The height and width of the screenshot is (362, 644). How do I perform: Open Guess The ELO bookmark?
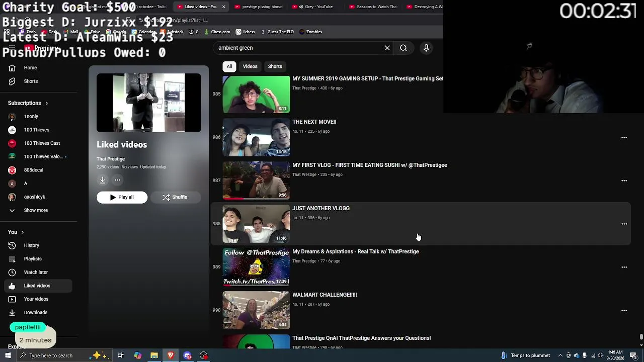coord(276,32)
